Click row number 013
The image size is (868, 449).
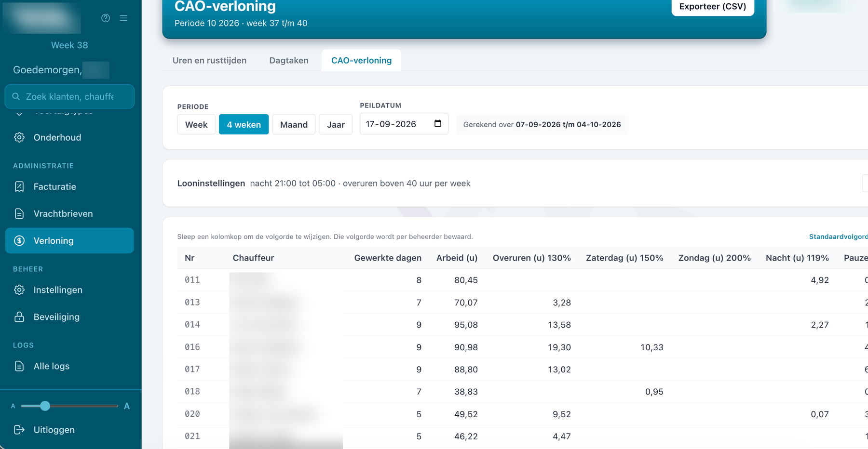tap(192, 303)
